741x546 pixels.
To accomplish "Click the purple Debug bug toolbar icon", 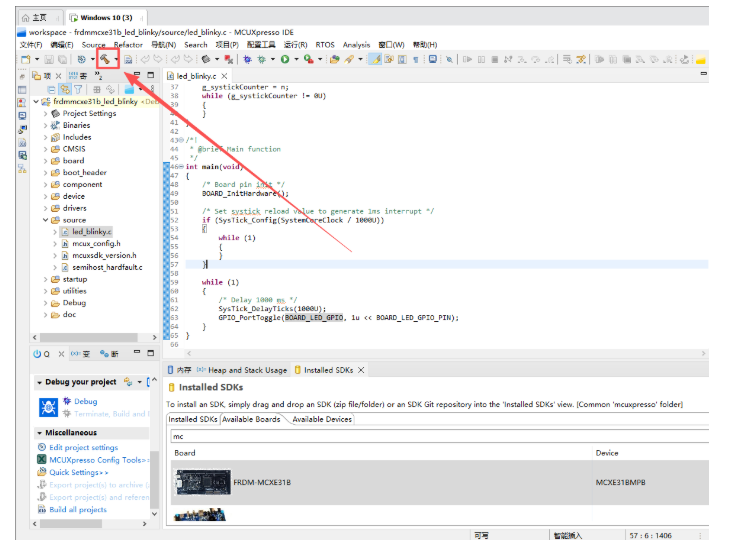I will coord(247,59).
